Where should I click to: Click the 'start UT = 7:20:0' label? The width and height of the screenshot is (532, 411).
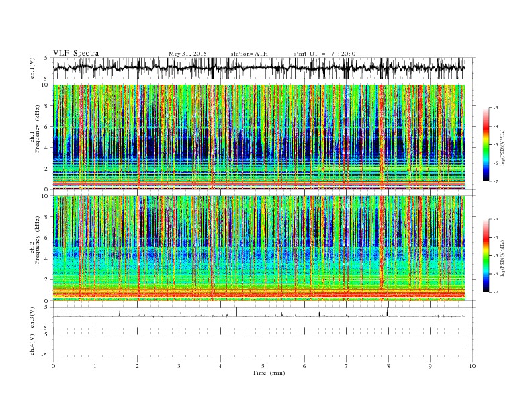(324, 54)
